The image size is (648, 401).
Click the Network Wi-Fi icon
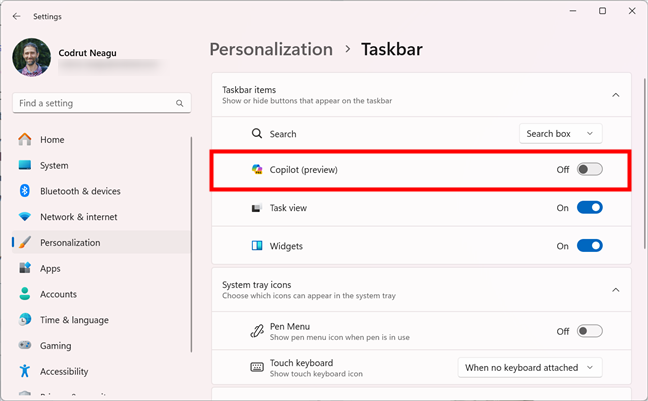coord(25,217)
